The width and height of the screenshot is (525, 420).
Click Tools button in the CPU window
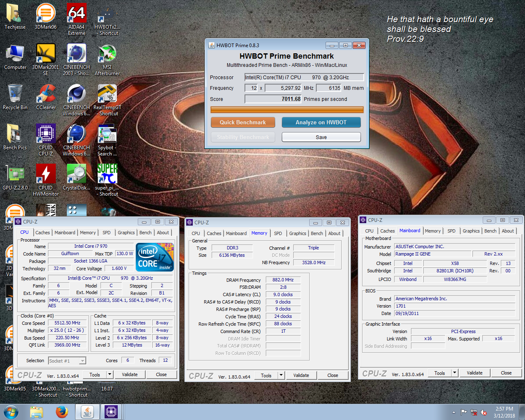[x=95, y=374]
